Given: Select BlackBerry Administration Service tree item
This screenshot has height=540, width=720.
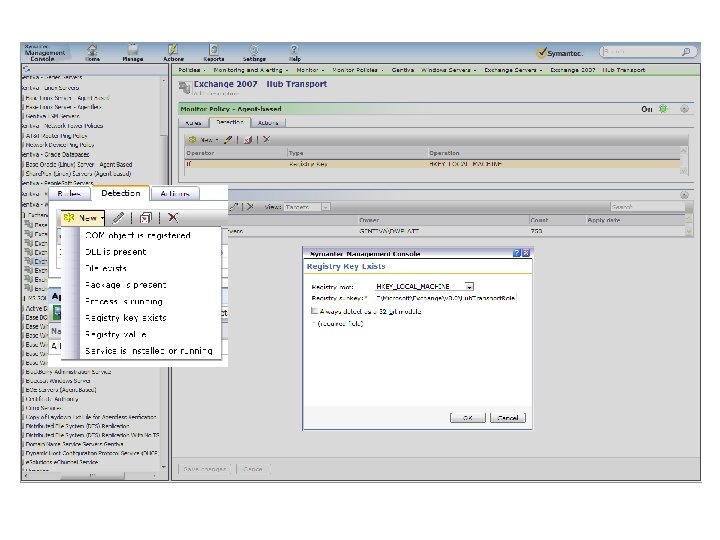Looking at the screenshot, I should [68, 371].
